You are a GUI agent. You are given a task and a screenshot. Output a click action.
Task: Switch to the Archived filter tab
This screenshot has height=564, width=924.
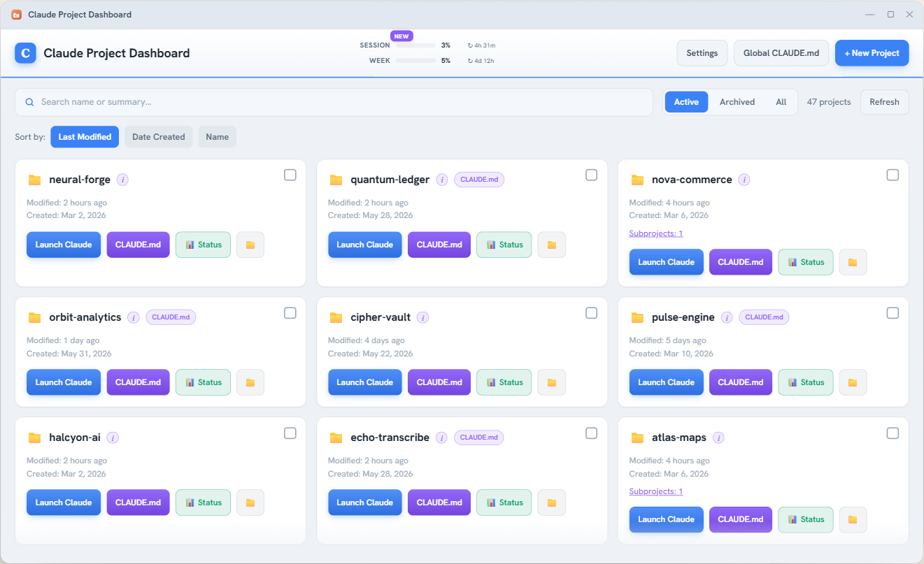tap(737, 102)
